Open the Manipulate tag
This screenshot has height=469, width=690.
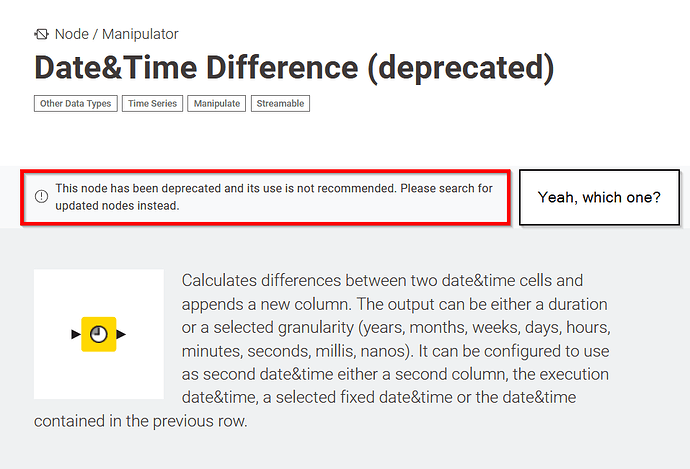[x=217, y=104]
